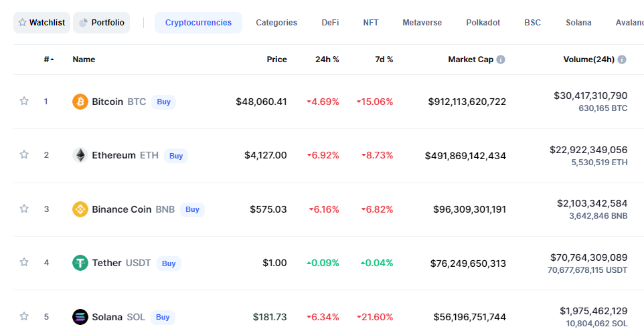The height and width of the screenshot is (335, 644).
Task: Open the Ethereum name link
Action: tap(114, 155)
